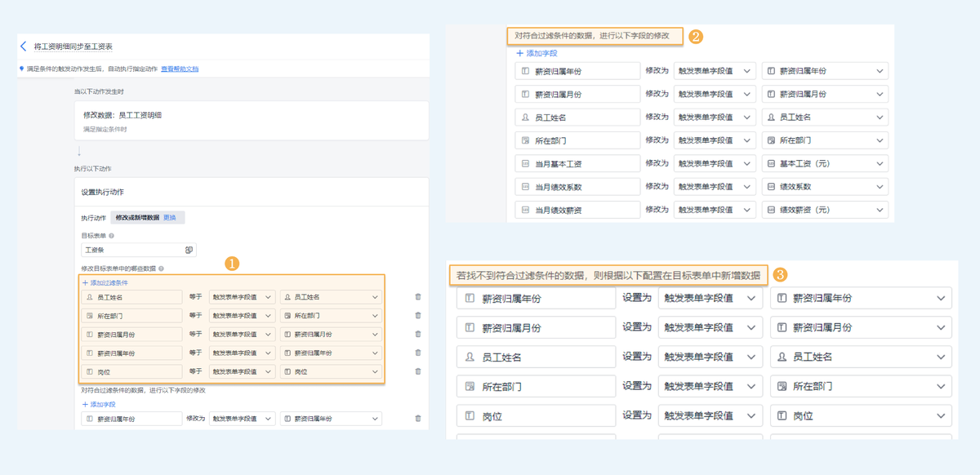Open the 查看帮助文档 help link

click(180, 69)
